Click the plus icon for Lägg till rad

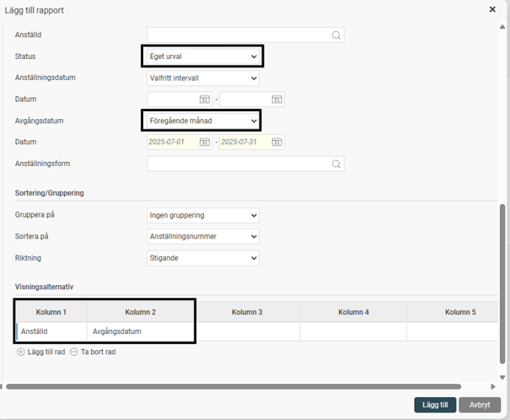coord(21,352)
